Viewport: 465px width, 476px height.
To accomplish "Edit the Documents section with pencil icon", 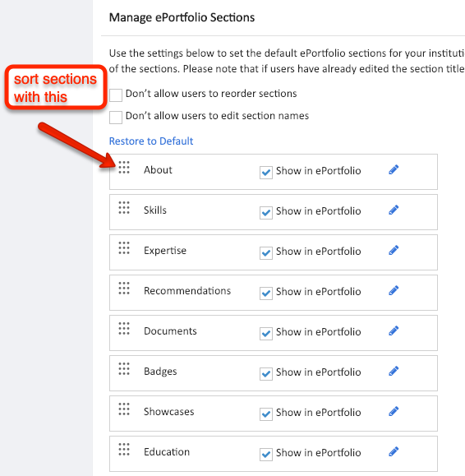I will (394, 330).
